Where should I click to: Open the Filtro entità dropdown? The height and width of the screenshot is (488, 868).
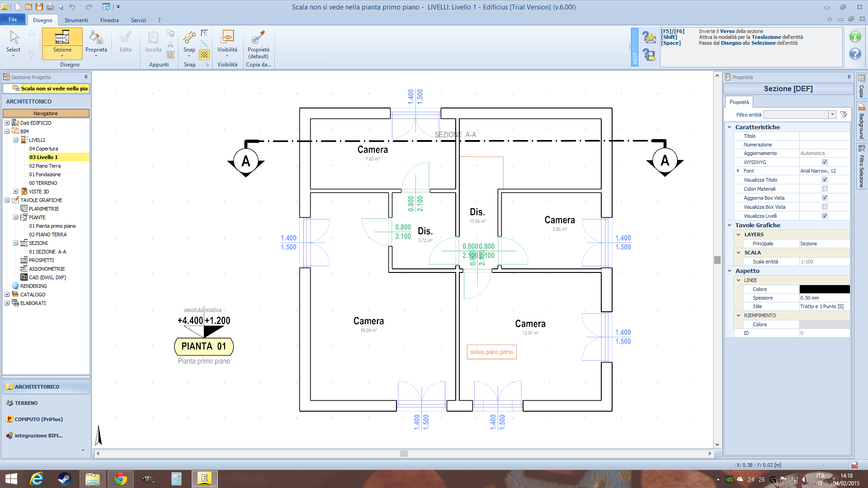tap(832, 115)
